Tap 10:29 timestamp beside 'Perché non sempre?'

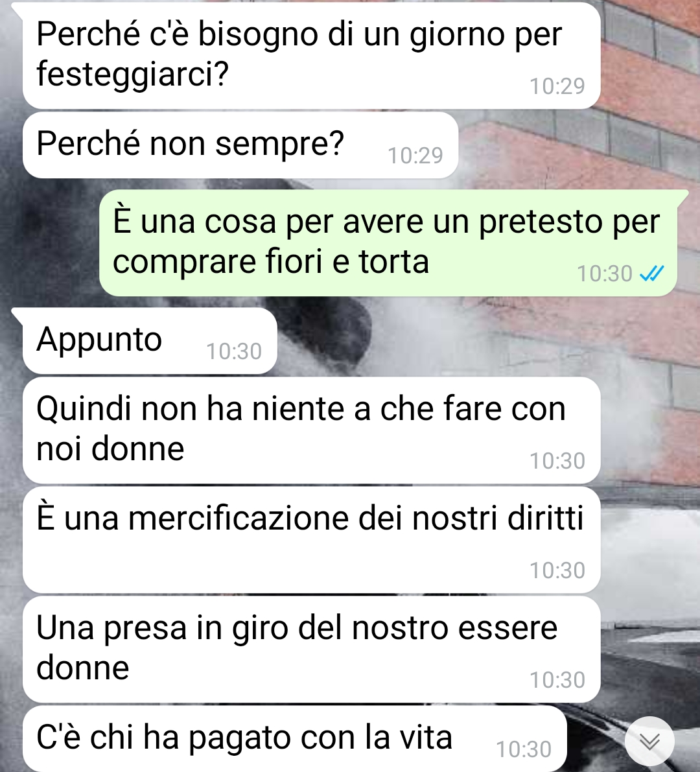[x=415, y=156]
